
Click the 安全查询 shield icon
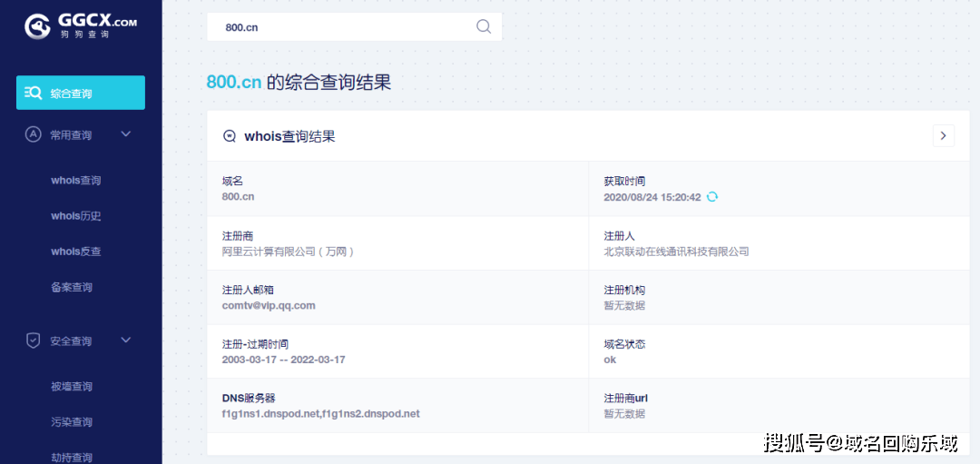34,341
